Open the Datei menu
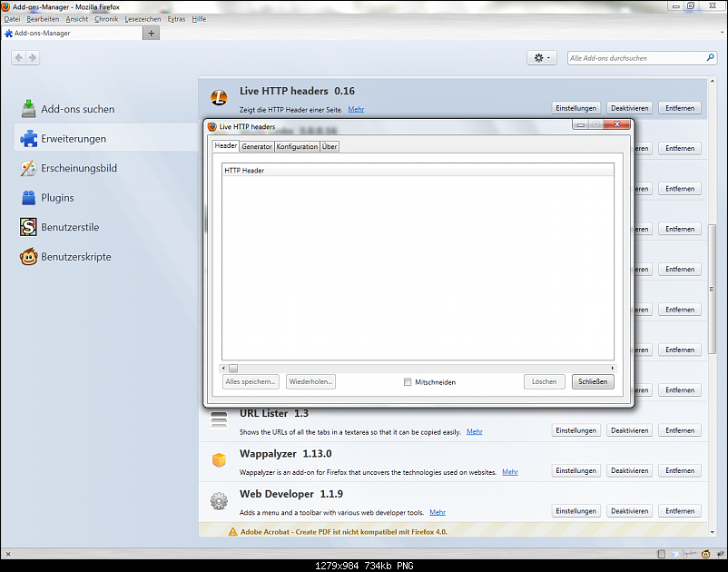 pyautogui.click(x=12, y=19)
